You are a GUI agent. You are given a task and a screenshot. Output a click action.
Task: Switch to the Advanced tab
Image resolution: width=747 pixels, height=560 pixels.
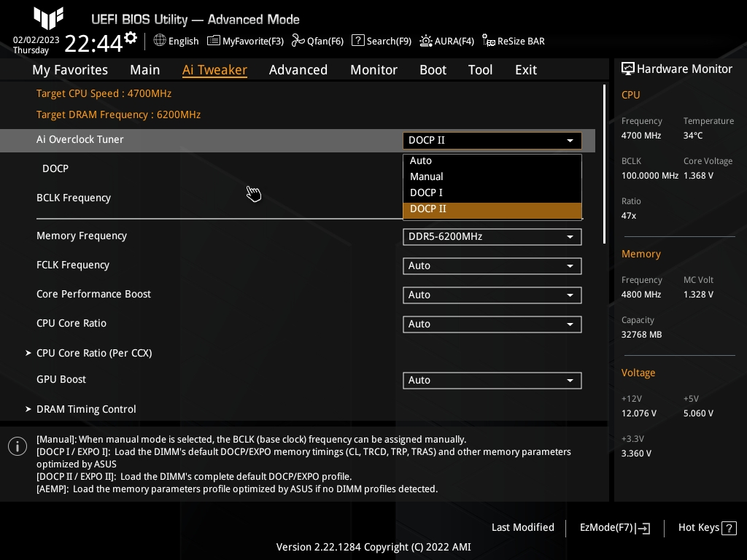point(298,70)
